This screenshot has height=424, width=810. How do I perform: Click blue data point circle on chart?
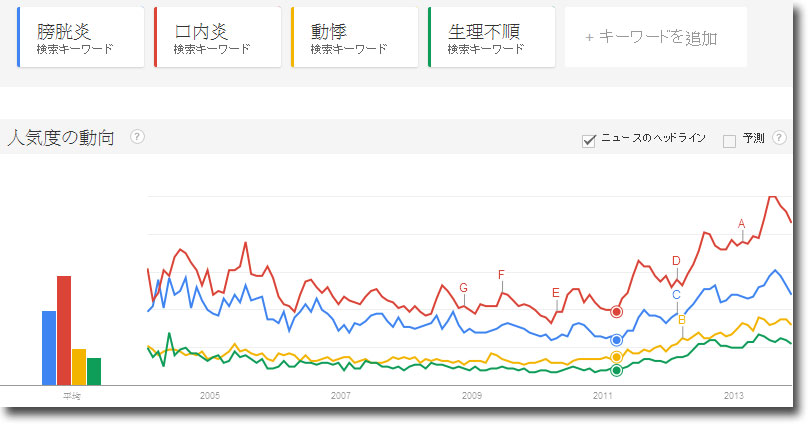616,340
